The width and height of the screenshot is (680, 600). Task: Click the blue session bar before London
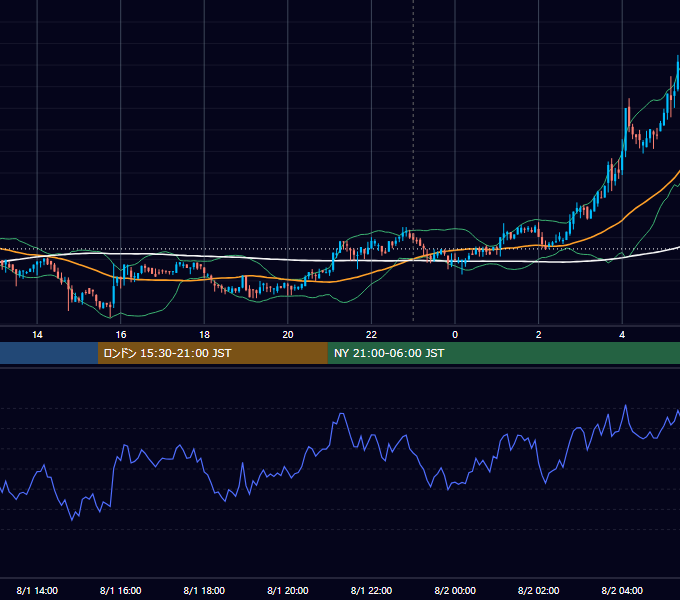[49, 353]
